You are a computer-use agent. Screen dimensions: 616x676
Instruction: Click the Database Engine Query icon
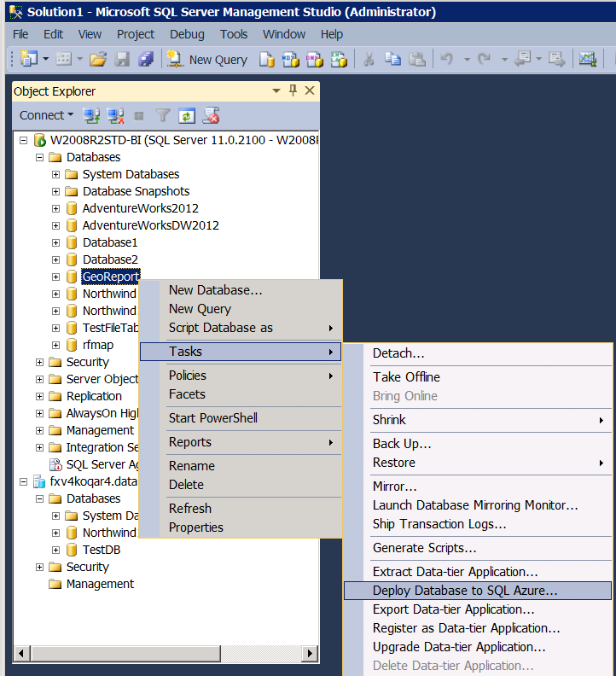pos(267,59)
